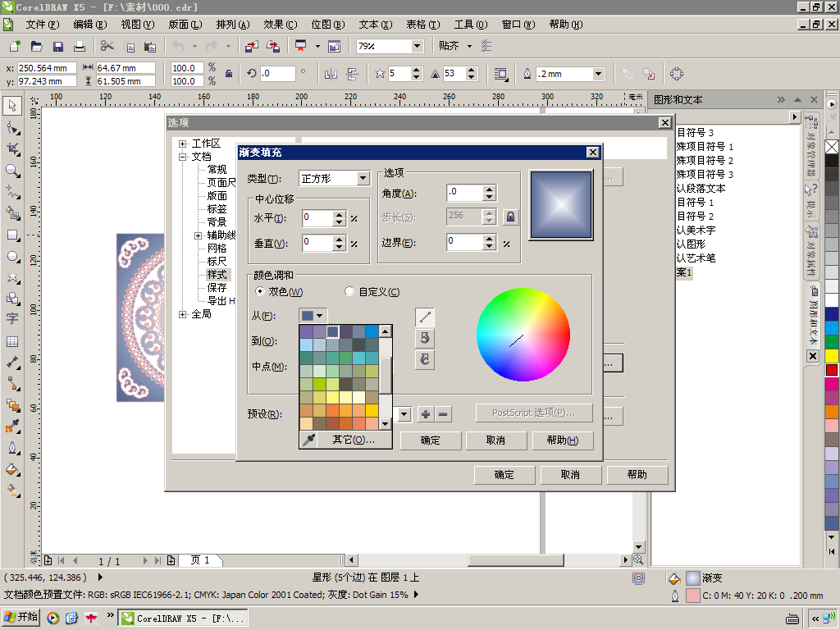Open the 视图 View menu
Viewport: 840px width, 630px height.
(x=138, y=25)
